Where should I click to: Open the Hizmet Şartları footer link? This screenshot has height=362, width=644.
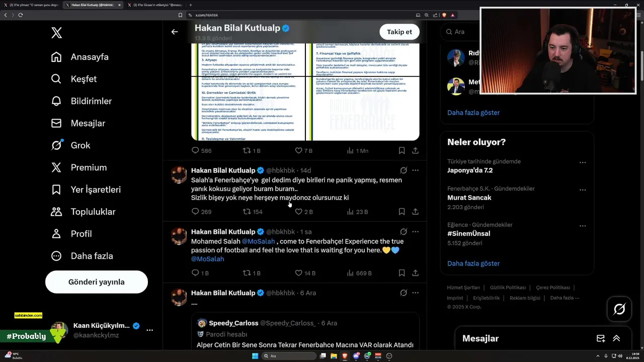463,288
